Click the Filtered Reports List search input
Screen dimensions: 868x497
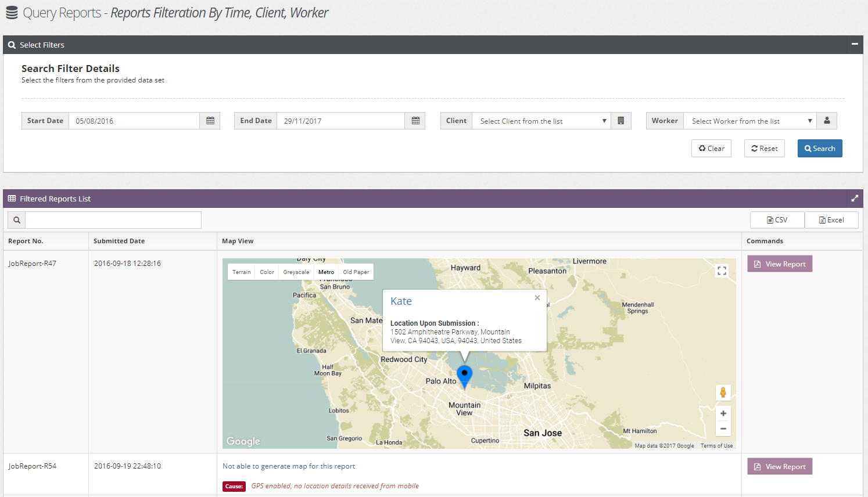coord(113,220)
